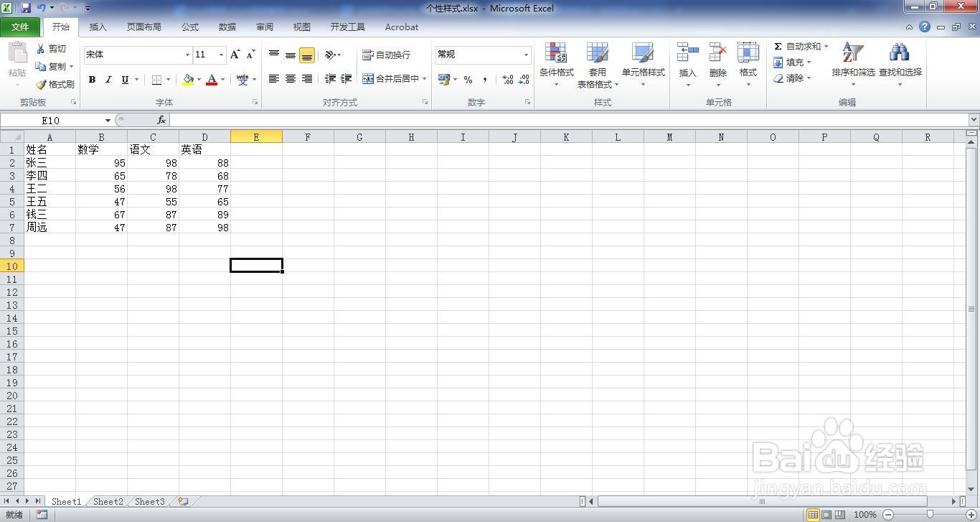Click the increase indent icon
The height and width of the screenshot is (522, 980).
pos(347,79)
